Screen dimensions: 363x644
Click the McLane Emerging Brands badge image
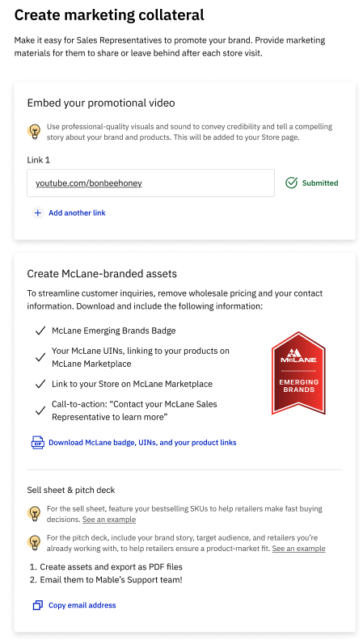[298, 373]
